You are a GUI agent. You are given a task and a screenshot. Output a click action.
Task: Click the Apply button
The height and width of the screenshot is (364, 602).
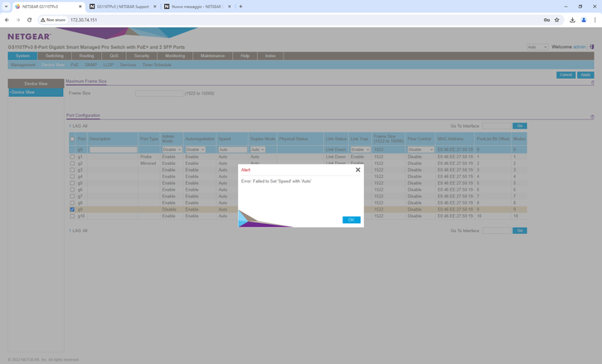585,75
